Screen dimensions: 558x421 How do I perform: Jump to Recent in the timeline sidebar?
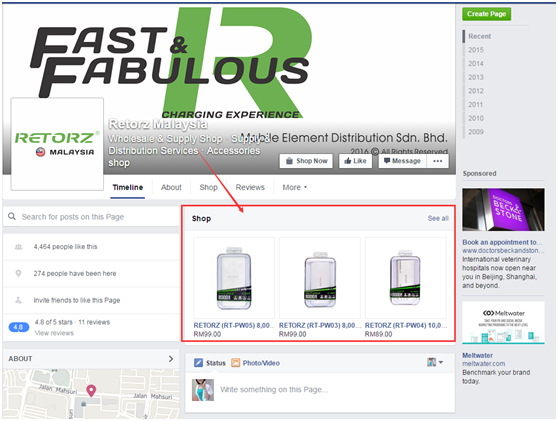pos(479,36)
